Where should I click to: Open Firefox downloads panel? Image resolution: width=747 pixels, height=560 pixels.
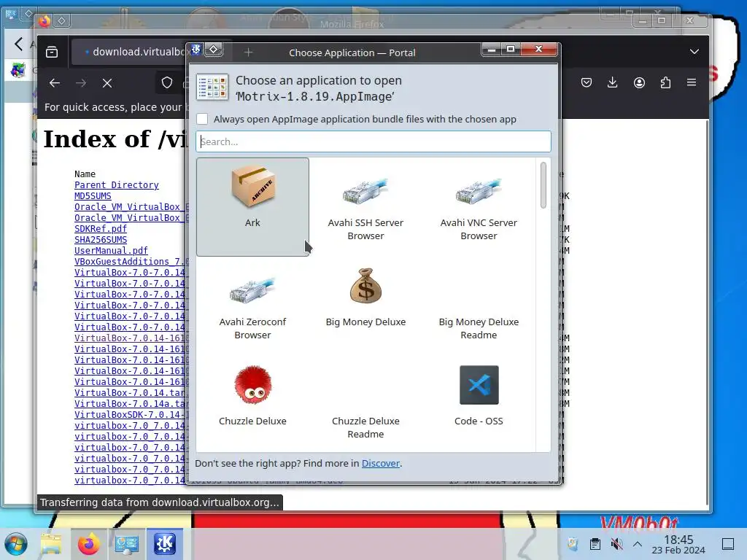(613, 83)
